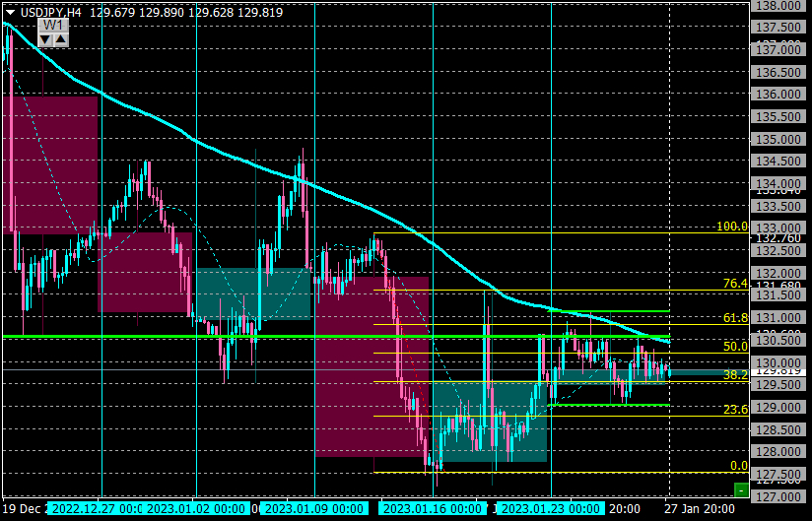
Task: Click the current price tag 129.819 on scale
Action: pyautogui.click(x=778, y=371)
